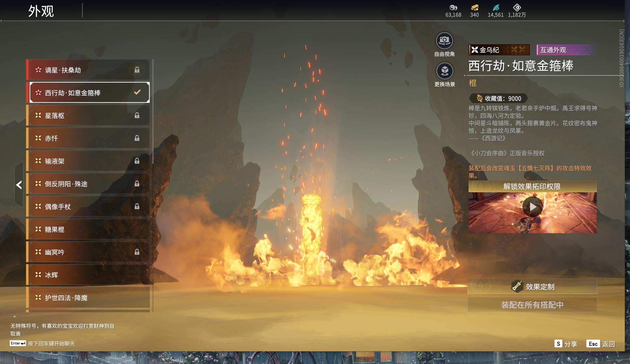Open the 效果定制 effect customization button

tap(532, 286)
